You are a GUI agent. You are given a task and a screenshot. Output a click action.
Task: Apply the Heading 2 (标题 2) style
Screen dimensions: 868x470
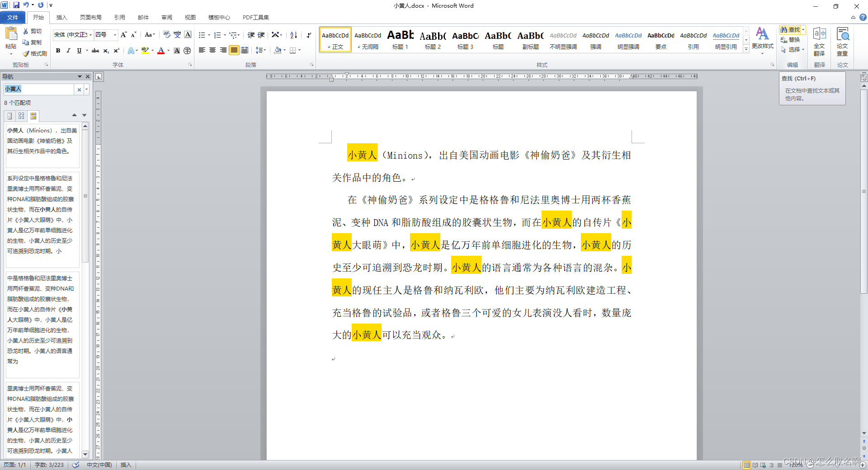click(433, 40)
